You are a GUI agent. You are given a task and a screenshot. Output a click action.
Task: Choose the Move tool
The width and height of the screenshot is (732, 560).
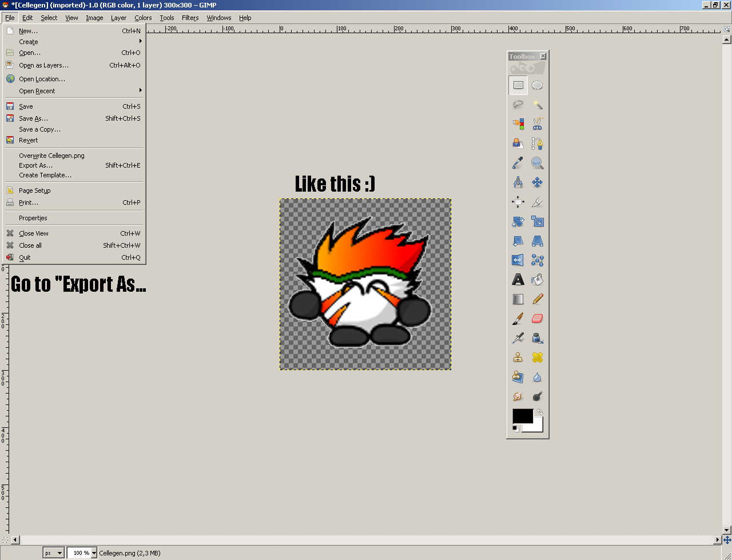pyautogui.click(x=537, y=182)
